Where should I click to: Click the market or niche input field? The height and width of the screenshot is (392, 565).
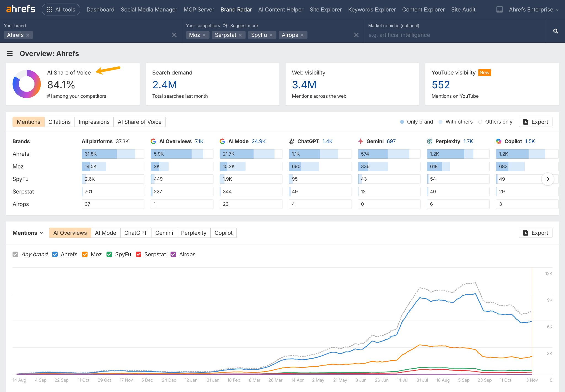pyautogui.click(x=441, y=35)
